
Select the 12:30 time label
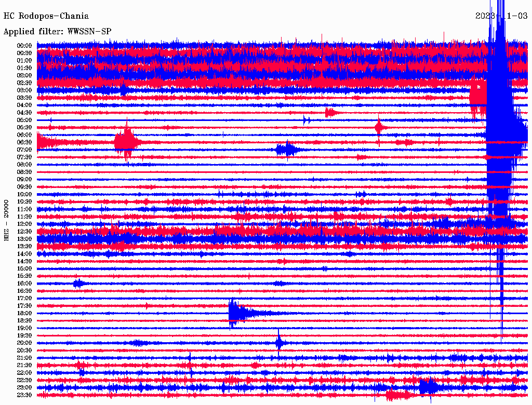(24, 232)
